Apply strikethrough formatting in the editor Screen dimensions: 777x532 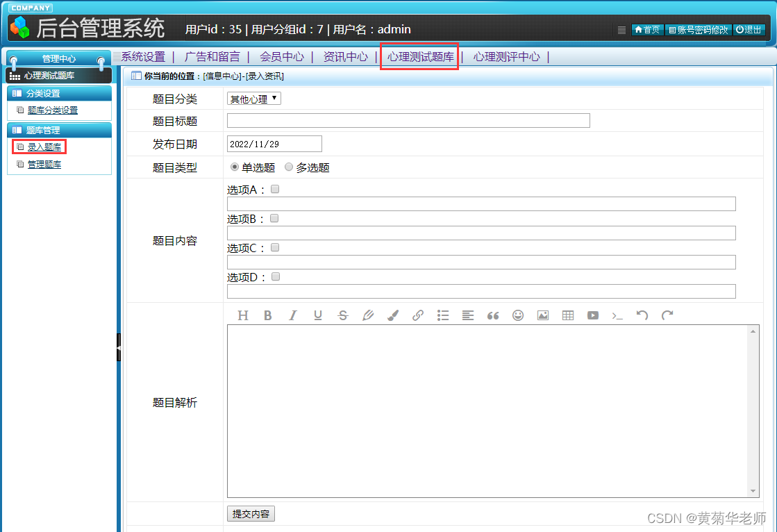point(342,315)
